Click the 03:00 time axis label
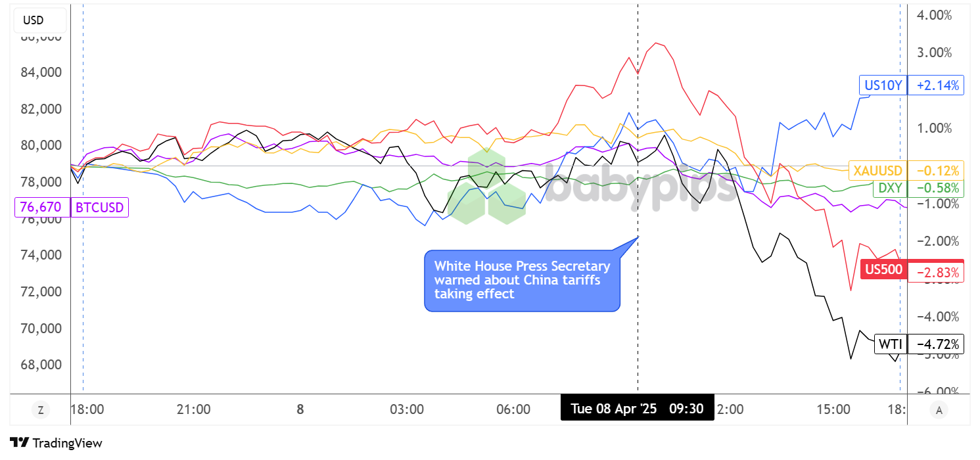 pyautogui.click(x=407, y=409)
